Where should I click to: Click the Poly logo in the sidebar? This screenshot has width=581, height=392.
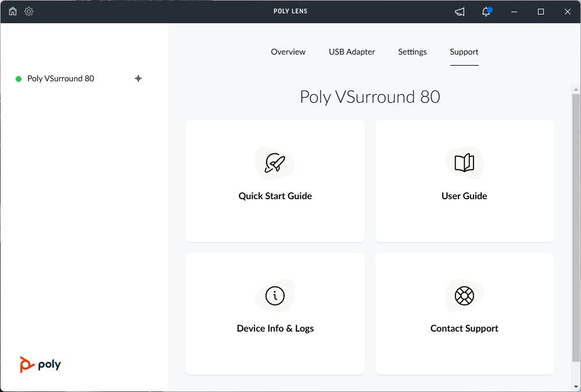click(40, 365)
